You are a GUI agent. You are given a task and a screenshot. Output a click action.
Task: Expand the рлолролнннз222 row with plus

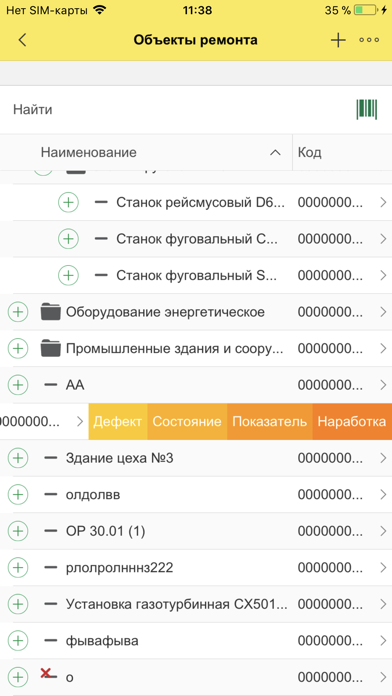[x=18, y=567]
